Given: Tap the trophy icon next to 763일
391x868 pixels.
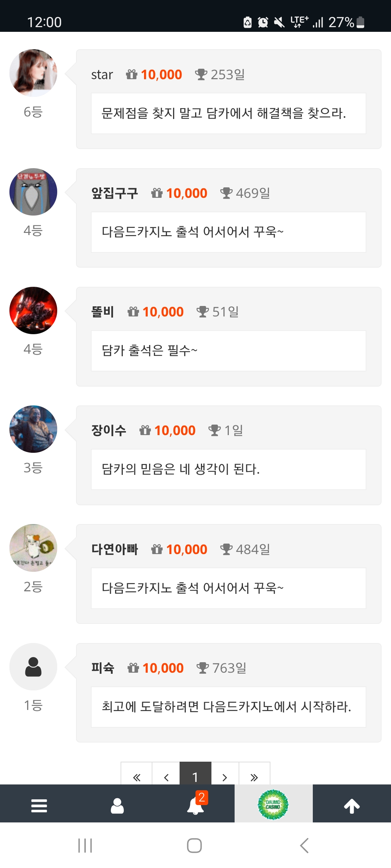Looking at the screenshot, I should tap(202, 668).
